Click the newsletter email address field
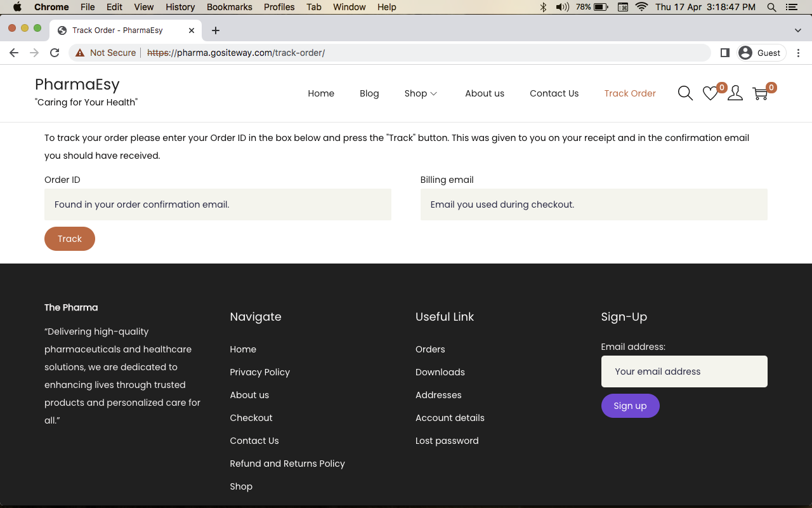Viewport: 812px width, 508px height. click(x=684, y=371)
